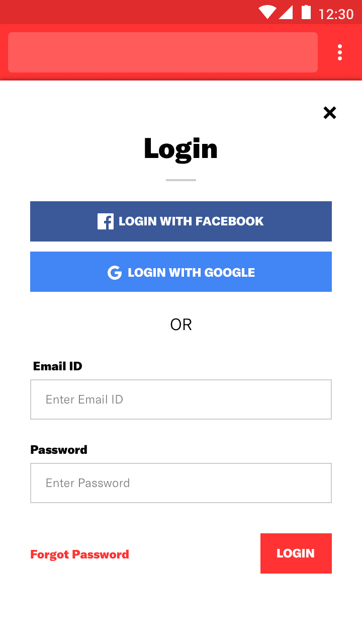
Task: Click the Google G logo icon
Action: point(115,273)
